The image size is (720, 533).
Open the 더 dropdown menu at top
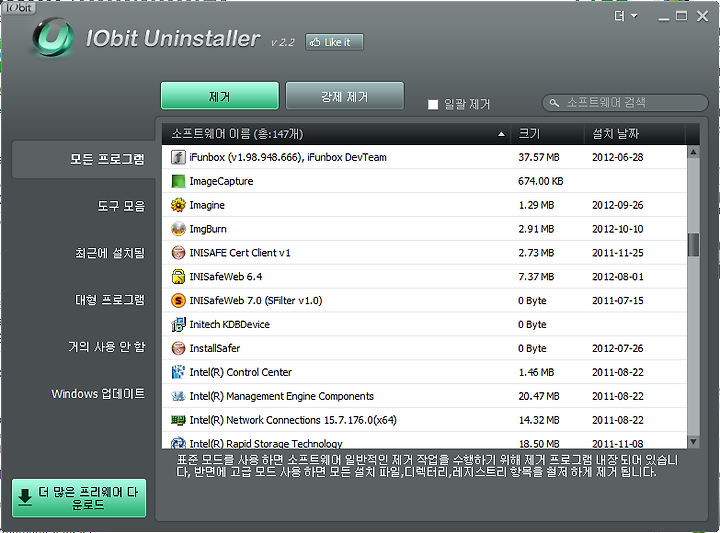(x=625, y=16)
